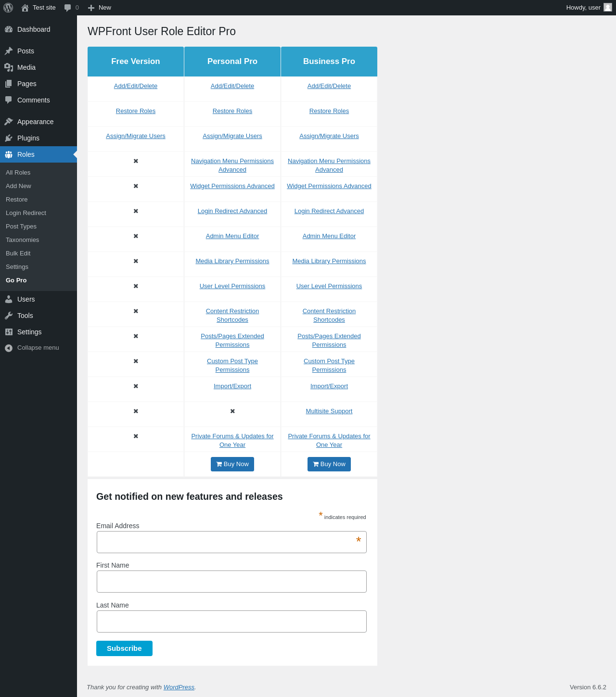The height and width of the screenshot is (697, 616).
Task: Open Personal Pro Admin Menu Editor link
Action: pos(232,236)
